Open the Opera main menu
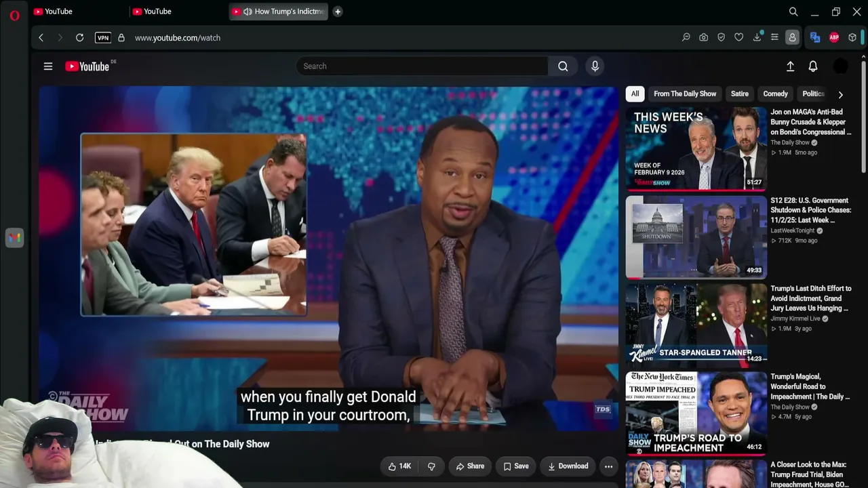Image resolution: width=868 pixels, height=488 pixels. (14, 15)
